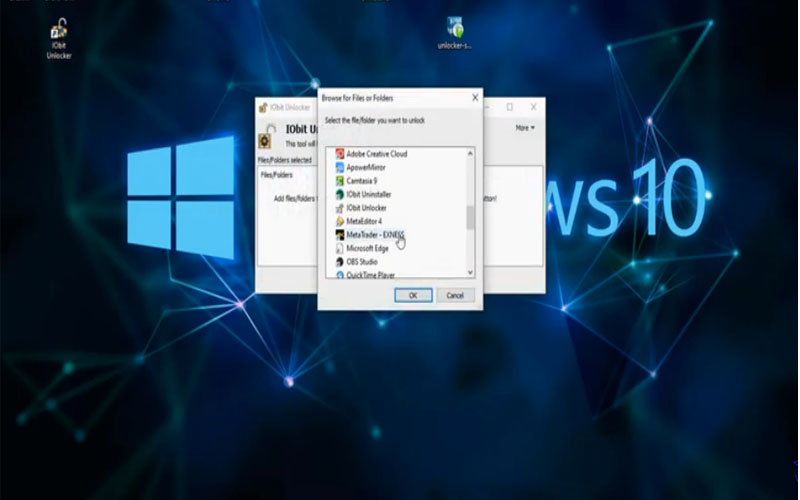
Task: Click the Microsoft Edge icon in list
Action: tap(340, 248)
